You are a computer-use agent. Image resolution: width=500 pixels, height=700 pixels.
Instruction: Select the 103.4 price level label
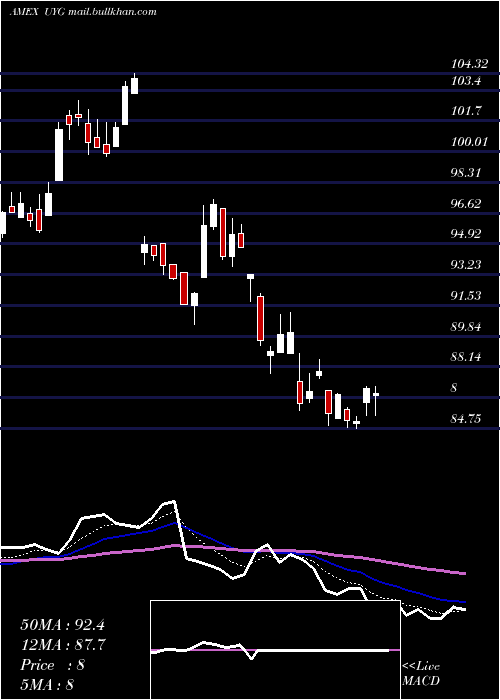(x=465, y=81)
